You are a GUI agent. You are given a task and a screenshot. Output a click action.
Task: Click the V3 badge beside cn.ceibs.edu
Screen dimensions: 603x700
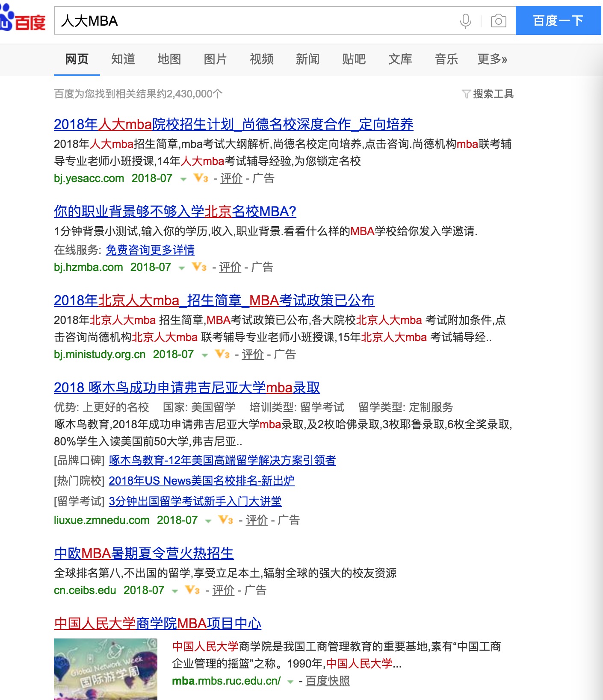coord(192,590)
